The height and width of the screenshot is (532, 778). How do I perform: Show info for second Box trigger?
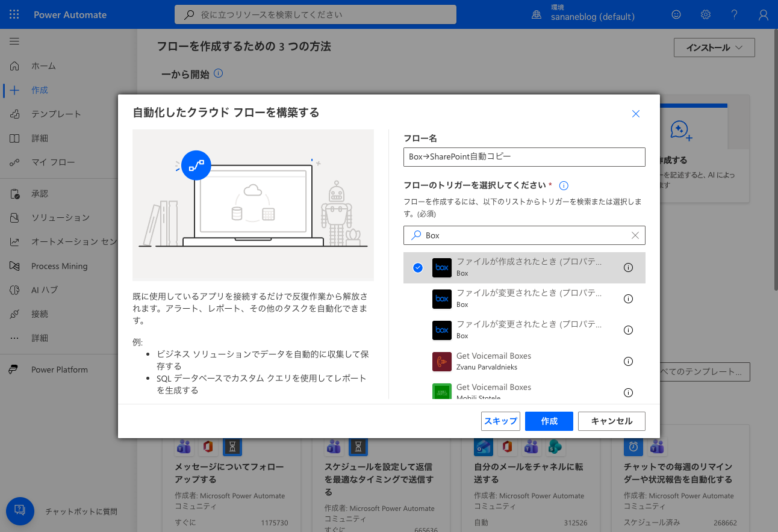coord(628,298)
